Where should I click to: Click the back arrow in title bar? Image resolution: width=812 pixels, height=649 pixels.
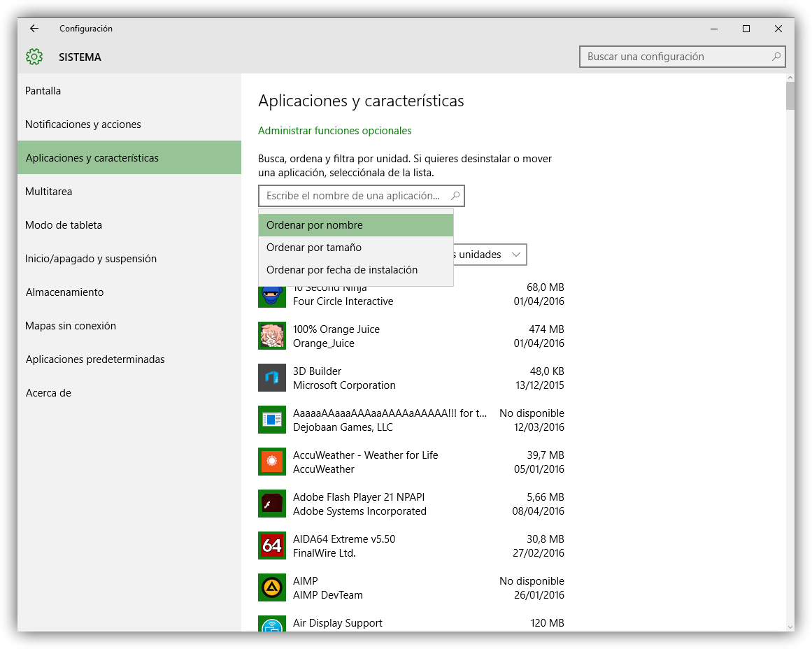34,29
